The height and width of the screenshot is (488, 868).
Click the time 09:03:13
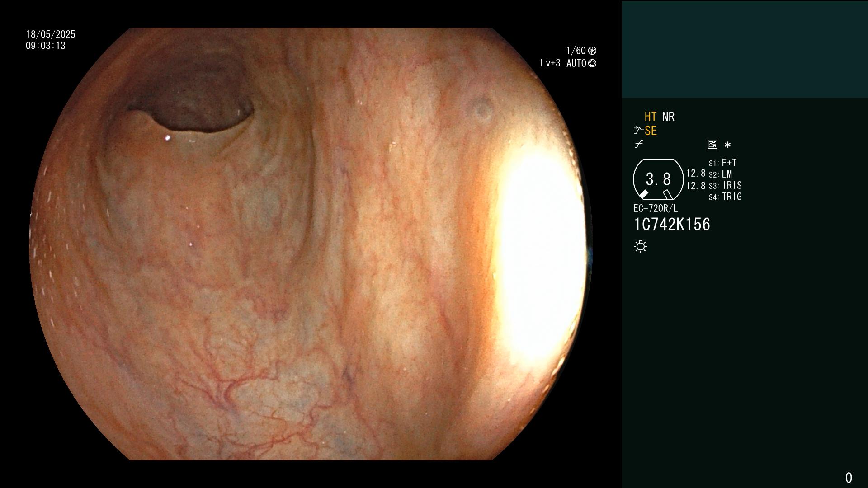46,46
